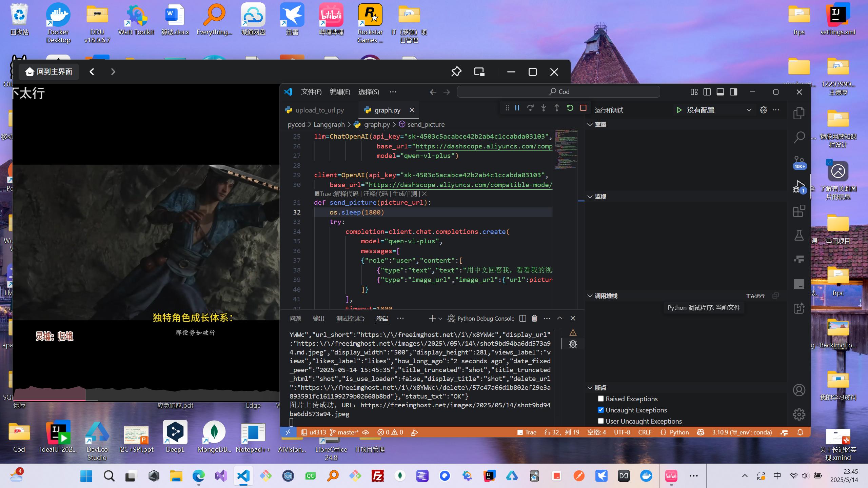Click UTF-8 encoding in status bar
This screenshot has width=868, height=488.
622,432
